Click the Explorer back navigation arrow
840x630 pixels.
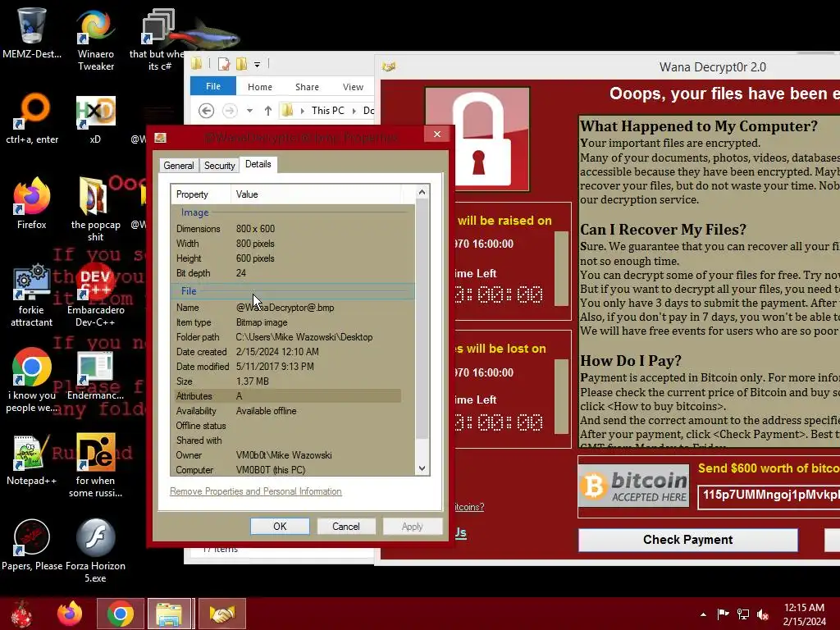(x=206, y=111)
